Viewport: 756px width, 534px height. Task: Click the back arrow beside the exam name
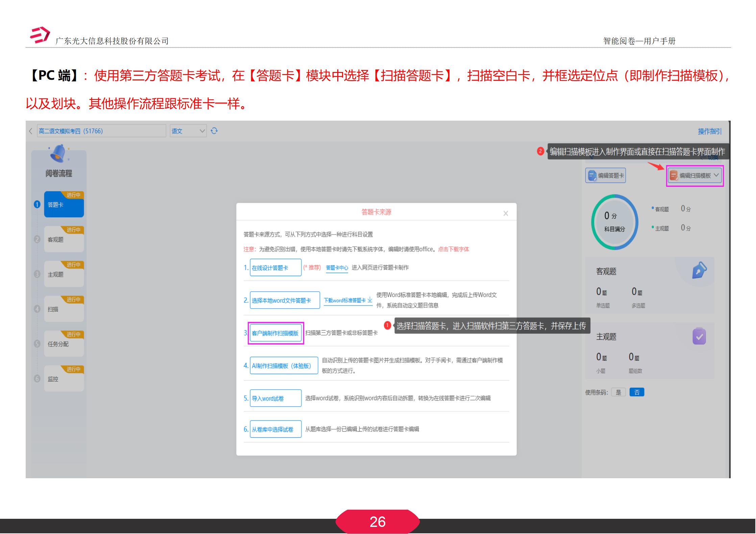(30, 131)
